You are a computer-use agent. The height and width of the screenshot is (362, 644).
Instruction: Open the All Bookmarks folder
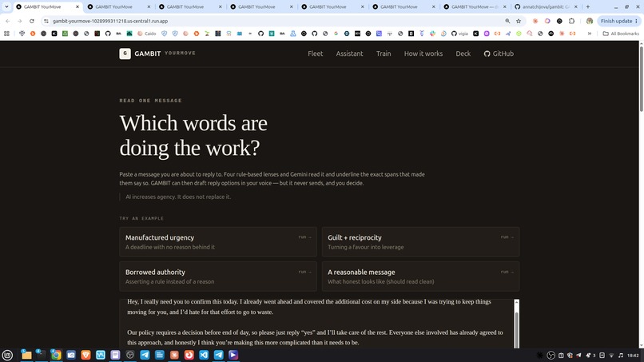click(621, 34)
